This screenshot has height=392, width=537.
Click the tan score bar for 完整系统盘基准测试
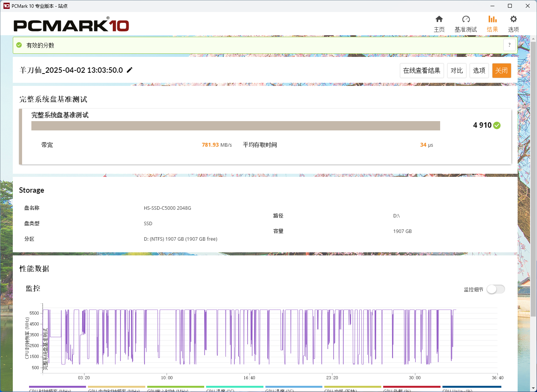(x=236, y=126)
